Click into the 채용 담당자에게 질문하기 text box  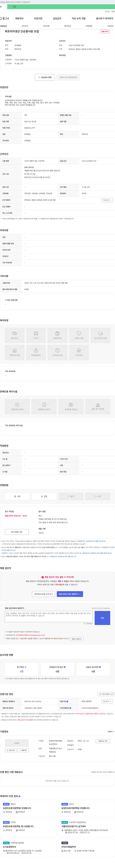coord(49,616)
